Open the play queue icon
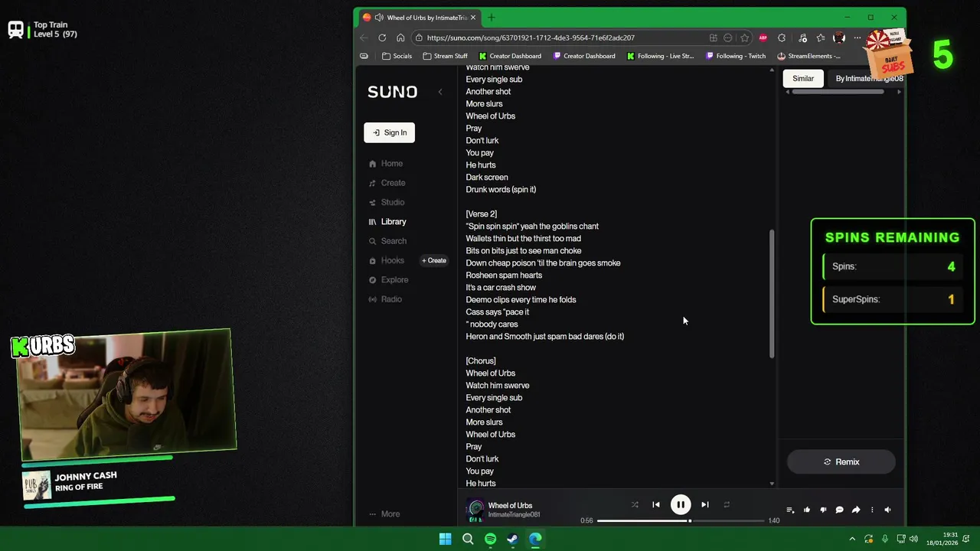Viewport: 980px width, 551px height. point(790,510)
